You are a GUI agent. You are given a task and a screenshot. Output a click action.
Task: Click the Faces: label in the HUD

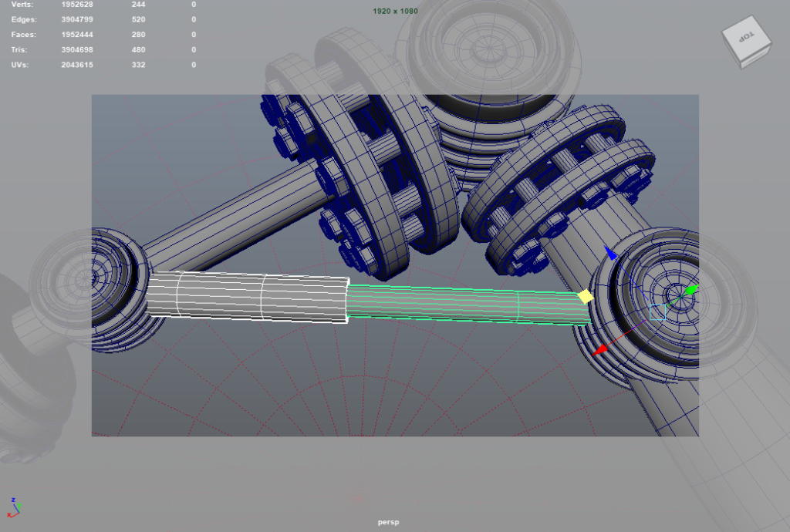(24, 35)
